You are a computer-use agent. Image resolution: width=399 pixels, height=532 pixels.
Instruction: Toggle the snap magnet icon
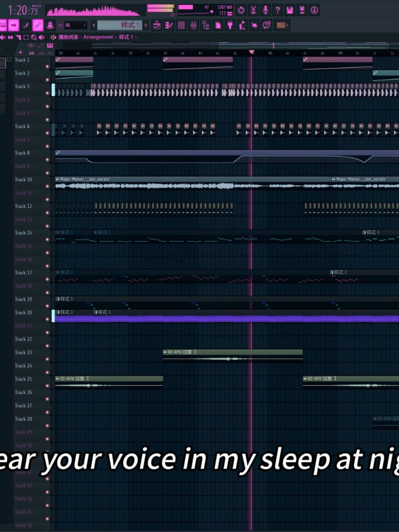tap(60, 25)
